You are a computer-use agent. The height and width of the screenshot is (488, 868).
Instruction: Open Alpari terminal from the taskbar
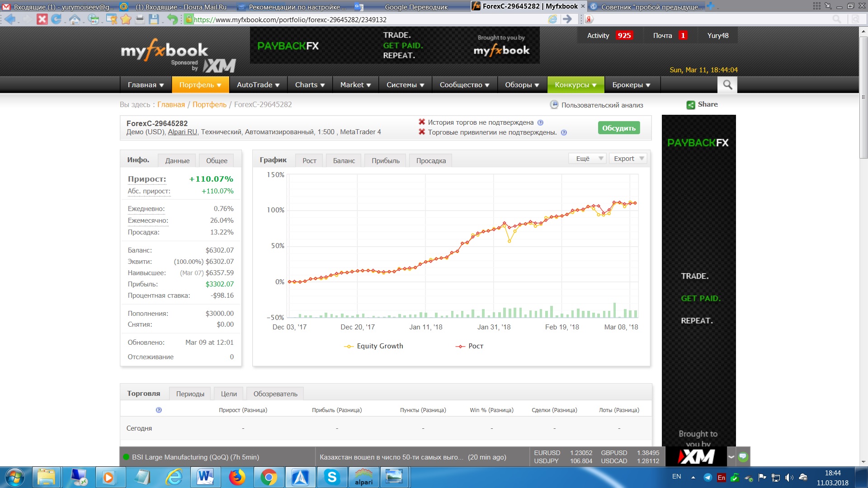[363, 477]
